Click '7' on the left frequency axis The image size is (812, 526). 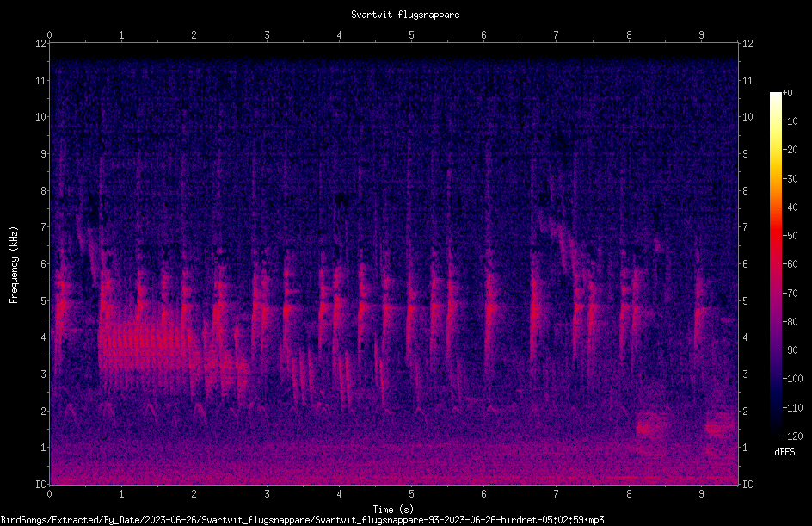point(44,227)
